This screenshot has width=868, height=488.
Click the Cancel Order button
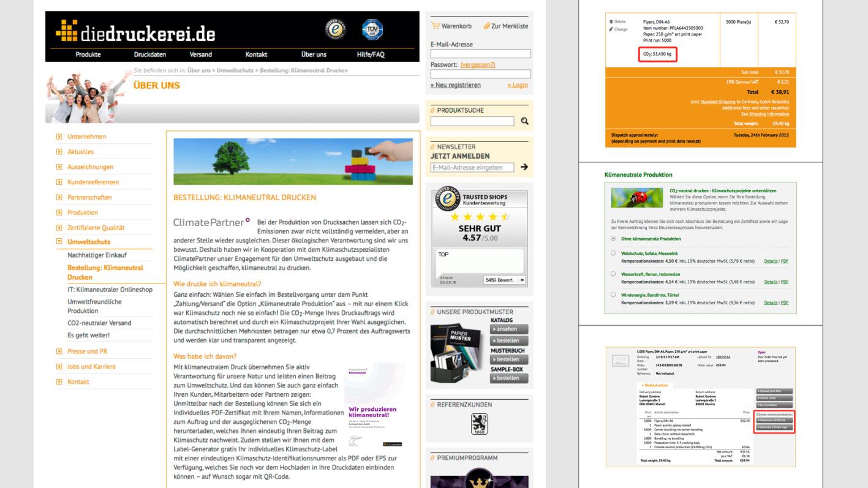click(775, 398)
